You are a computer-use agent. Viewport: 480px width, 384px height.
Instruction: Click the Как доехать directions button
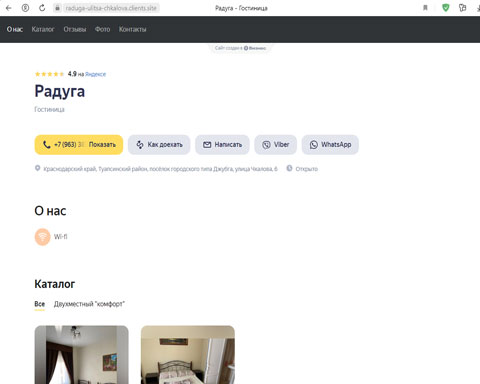(159, 145)
